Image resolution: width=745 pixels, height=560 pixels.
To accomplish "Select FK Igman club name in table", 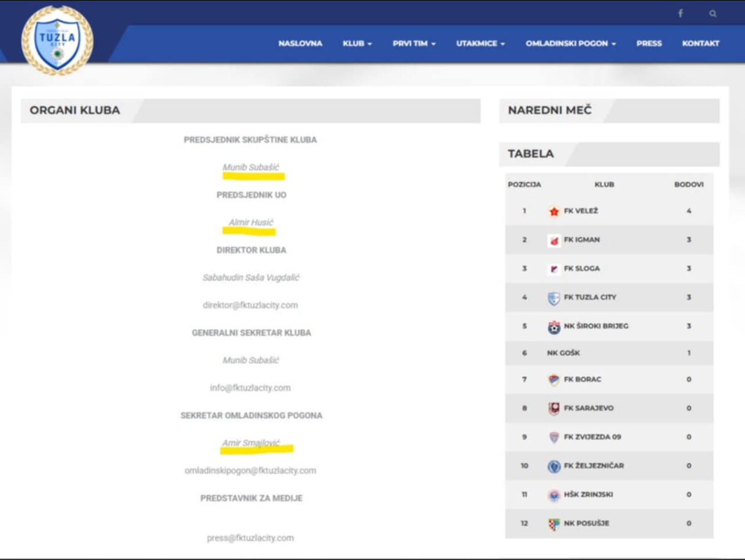I will 581,240.
